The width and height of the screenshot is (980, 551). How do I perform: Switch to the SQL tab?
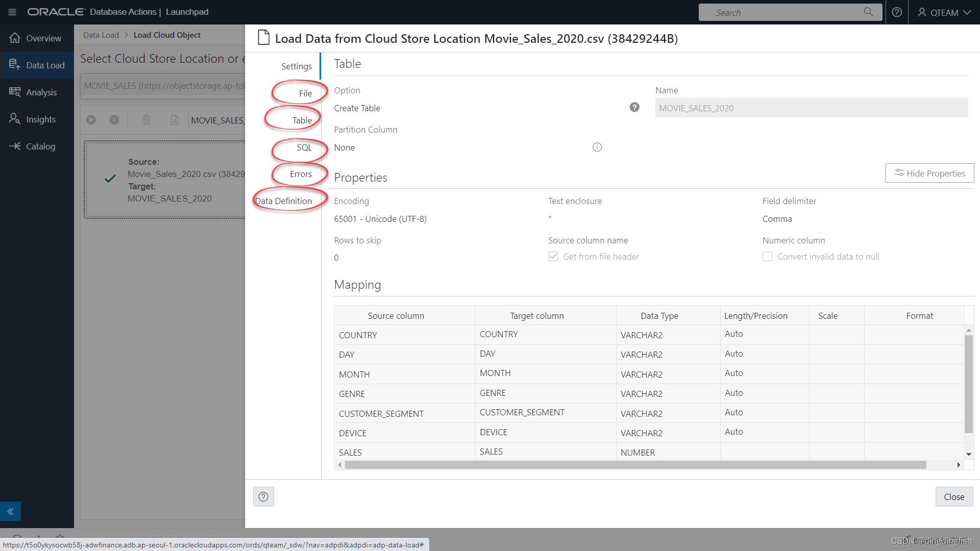304,147
